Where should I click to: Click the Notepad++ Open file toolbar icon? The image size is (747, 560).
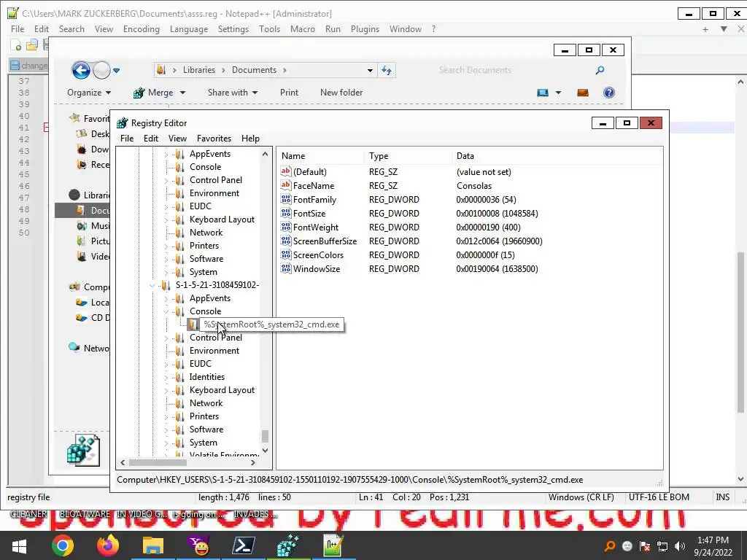click(x=32, y=45)
